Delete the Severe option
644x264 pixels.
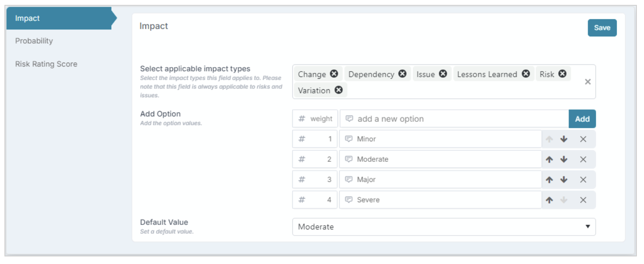coord(583,200)
